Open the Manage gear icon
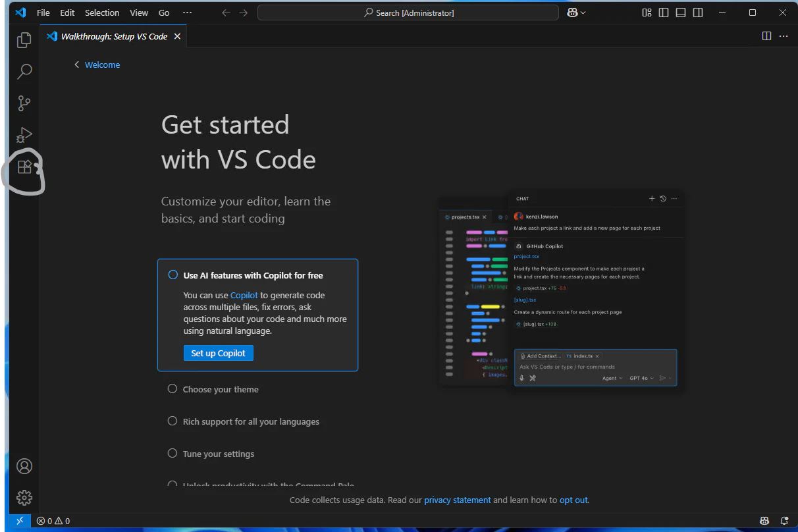This screenshot has height=532, width=798. pos(24,497)
